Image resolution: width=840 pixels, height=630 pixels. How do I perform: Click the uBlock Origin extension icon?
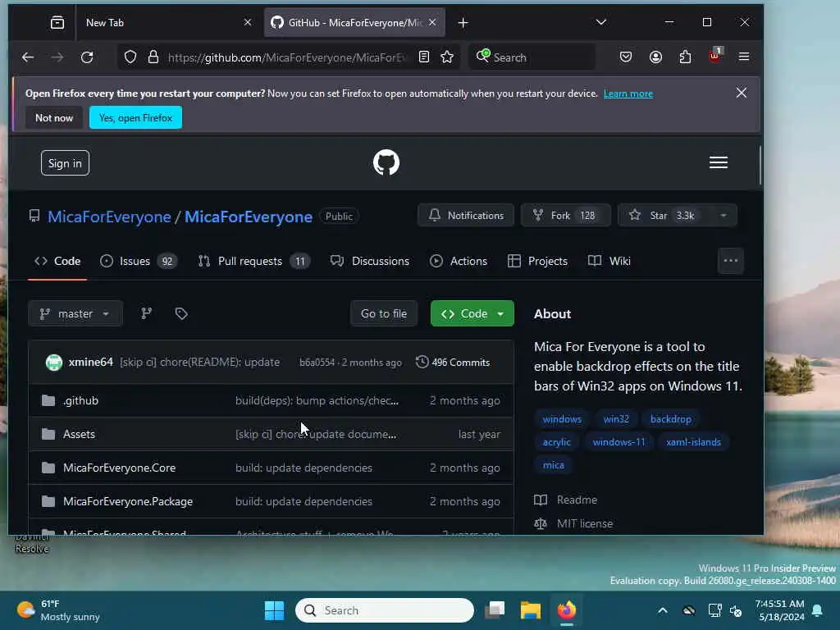[715, 56]
